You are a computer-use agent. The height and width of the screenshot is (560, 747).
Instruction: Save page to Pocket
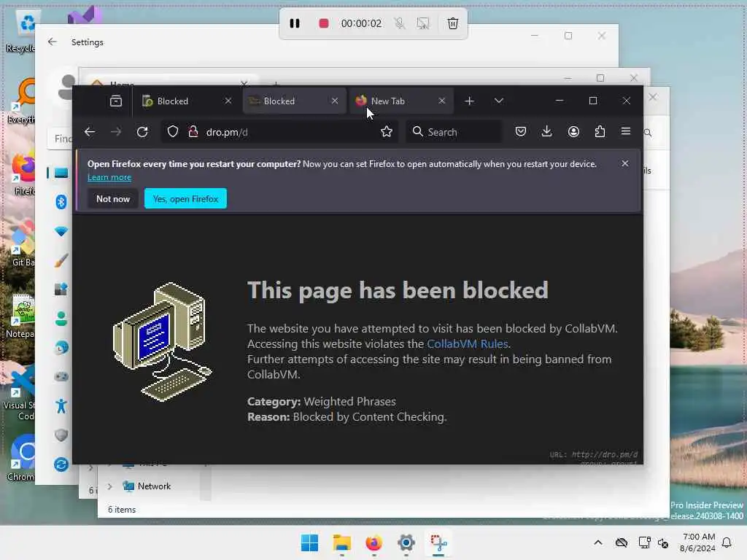(x=521, y=131)
